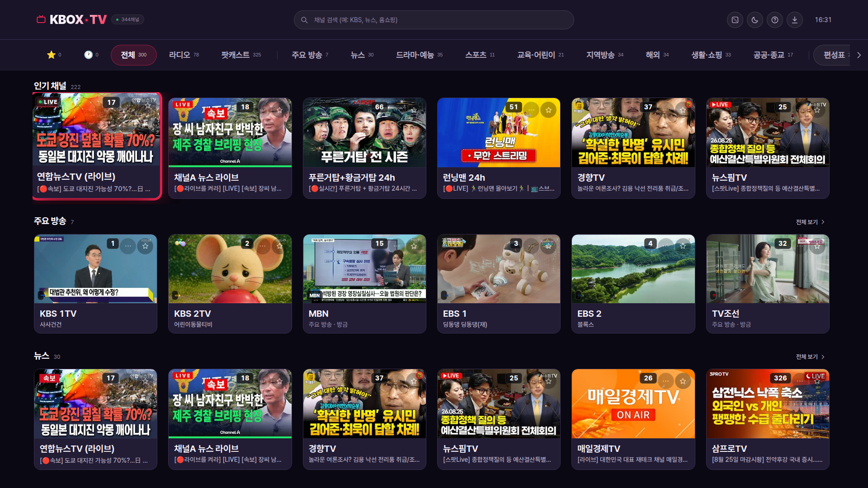
Task: Open the random channel dice icon
Action: click(x=735, y=20)
